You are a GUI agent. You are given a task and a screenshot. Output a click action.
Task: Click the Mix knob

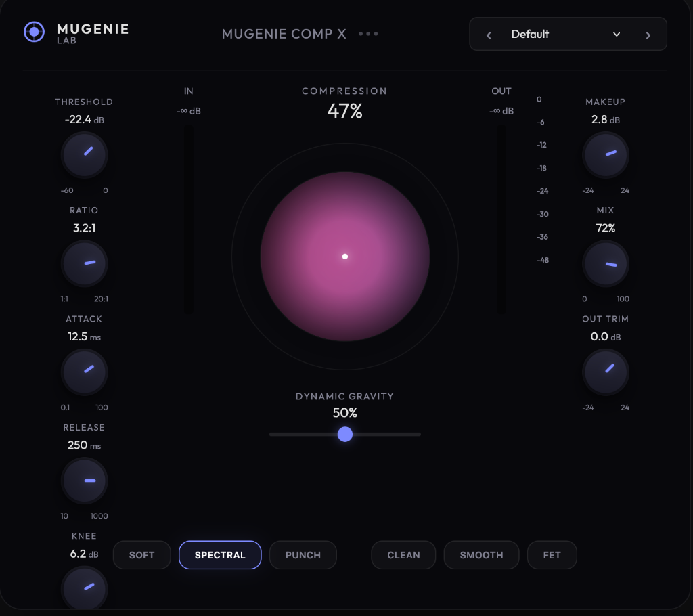click(x=605, y=263)
